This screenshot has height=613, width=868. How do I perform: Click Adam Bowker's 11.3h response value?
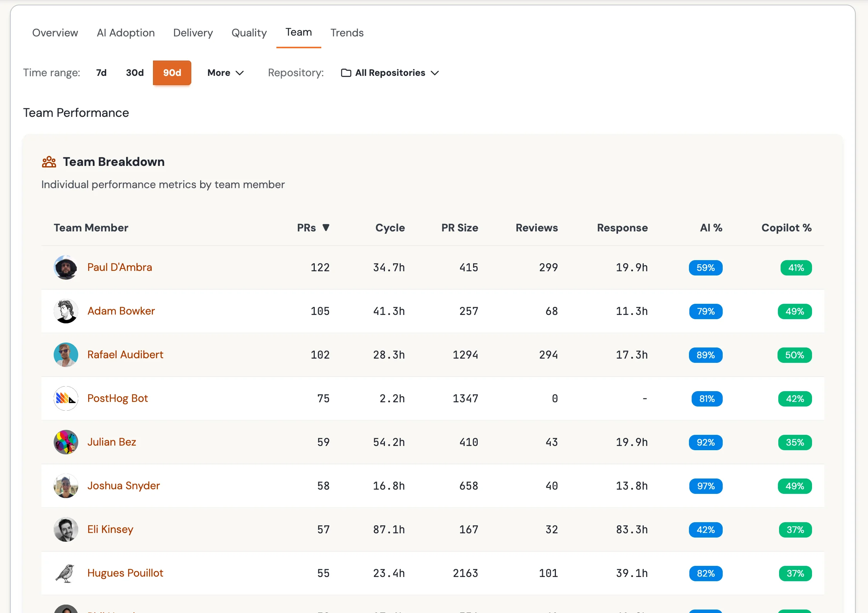point(632,311)
